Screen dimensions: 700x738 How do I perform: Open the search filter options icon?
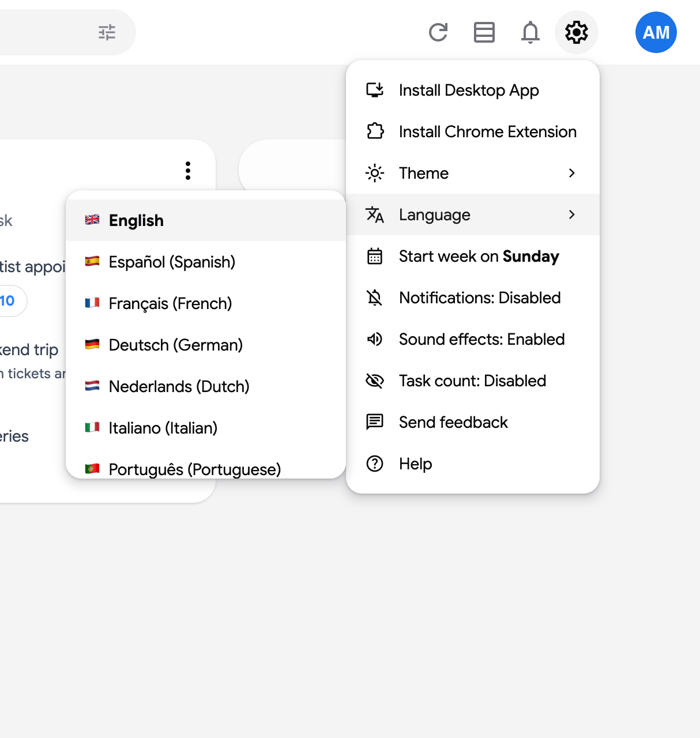pos(107,32)
